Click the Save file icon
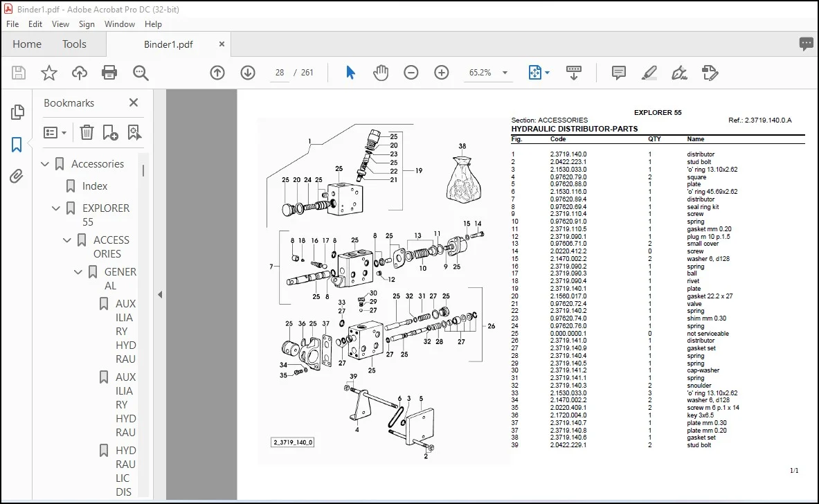Image resolution: width=819 pixels, height=504 pixels. pos(19,73)
